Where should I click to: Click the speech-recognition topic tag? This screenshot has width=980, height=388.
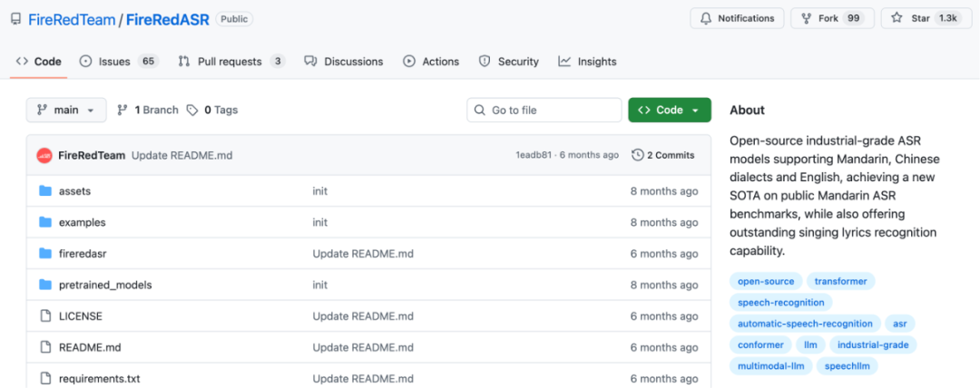pyautogui.click(x=780, y=302)
